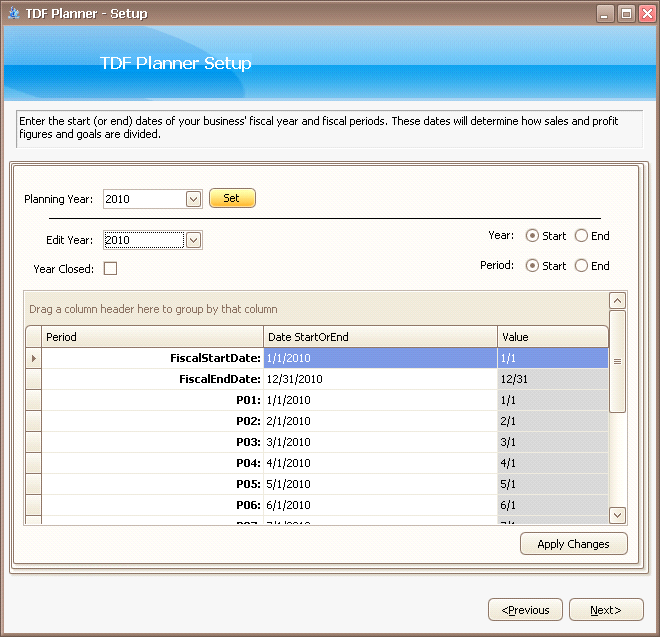Image resolution: width=660 pixels, height=637 pixels.
Task: Select the Year End radio button
Action: (x=581, y=236)
